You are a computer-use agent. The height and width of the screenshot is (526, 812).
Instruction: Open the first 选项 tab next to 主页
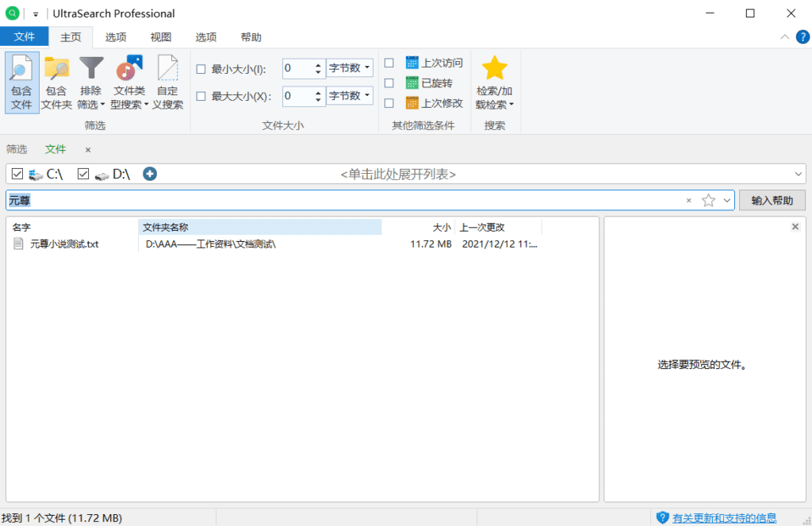click(x=116, y=37)
